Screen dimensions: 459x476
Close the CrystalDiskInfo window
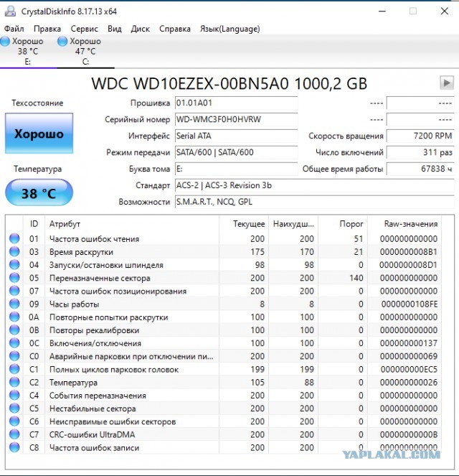445,11
